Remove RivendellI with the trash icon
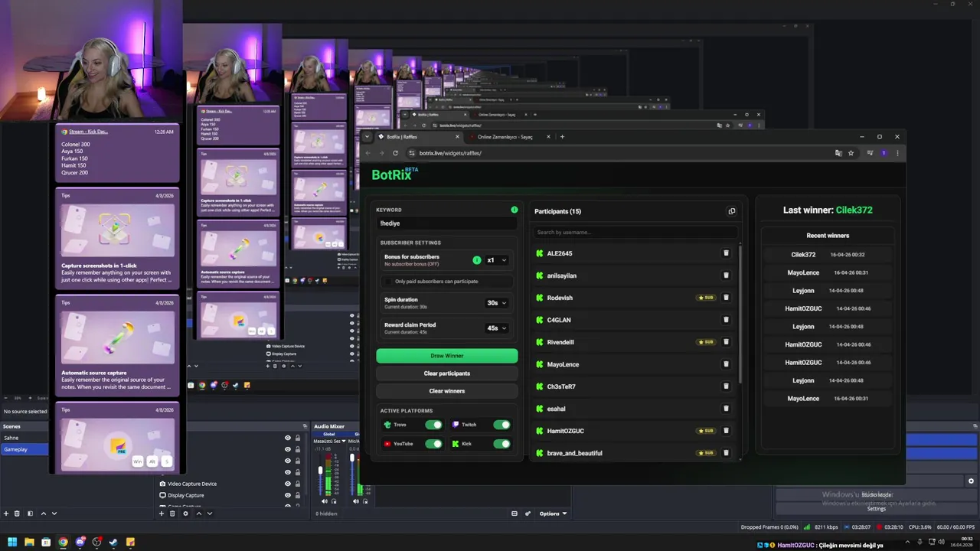980x551 pixels. (x=726, y=342)
